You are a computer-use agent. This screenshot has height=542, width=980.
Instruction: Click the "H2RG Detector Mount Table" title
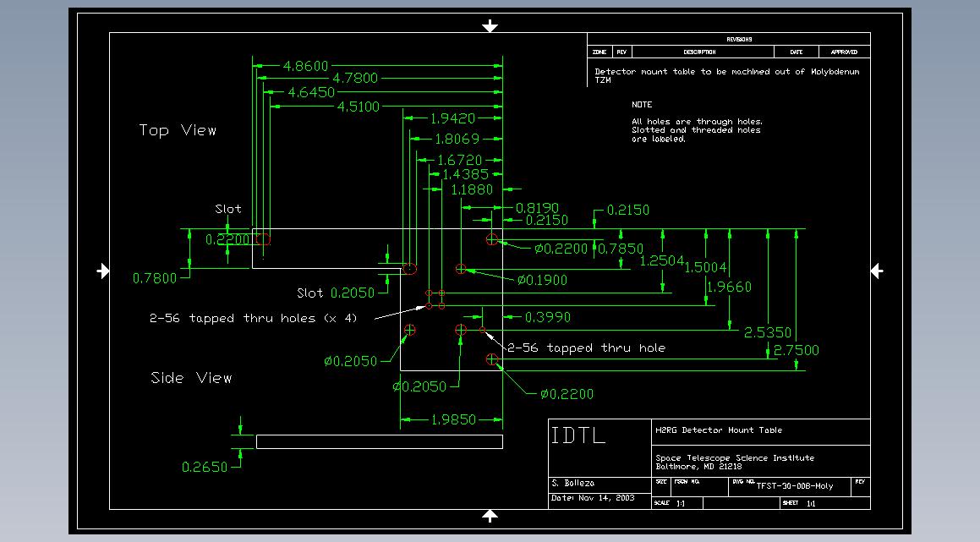click(719, 430)
